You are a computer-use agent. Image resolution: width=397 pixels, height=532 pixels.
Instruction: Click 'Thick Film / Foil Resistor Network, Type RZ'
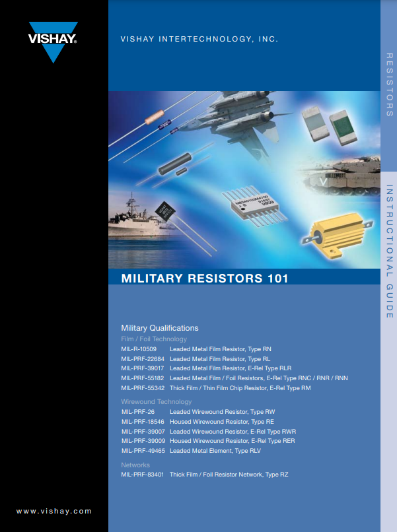(x=229, y=475)
